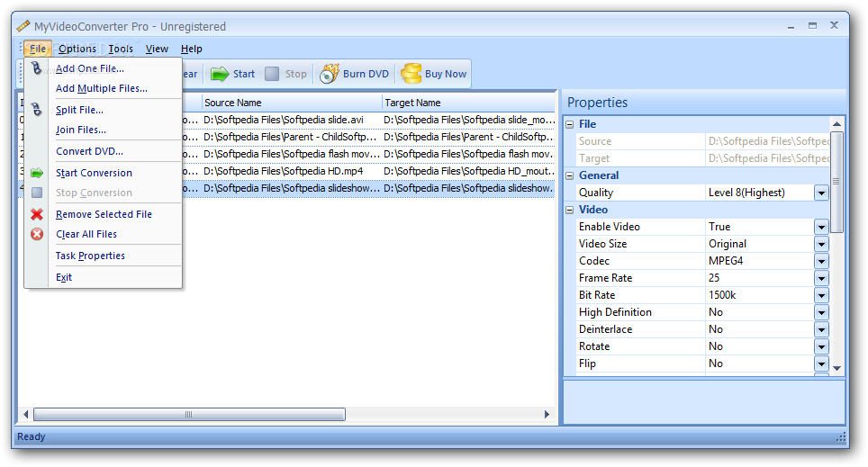Click the Softpedia HD_mout target name cell
Screen dimensions: 868x467
click(x=469, y=172)
